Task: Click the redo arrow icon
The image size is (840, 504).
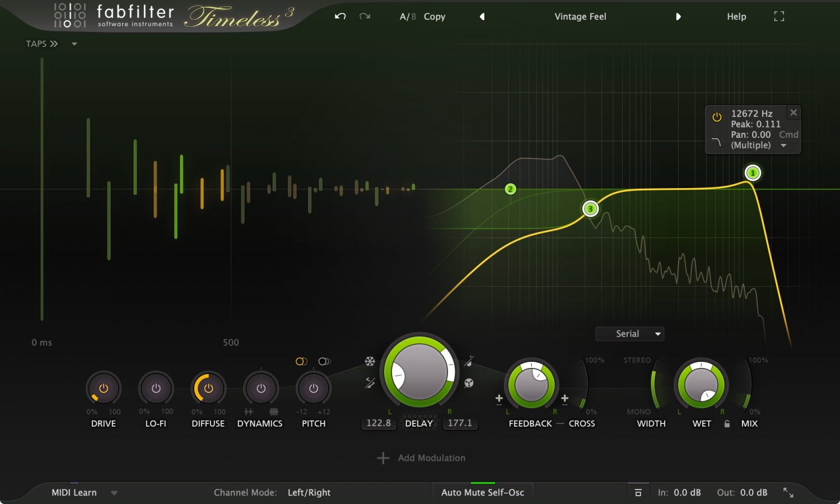Action: (x=365, y=16)
